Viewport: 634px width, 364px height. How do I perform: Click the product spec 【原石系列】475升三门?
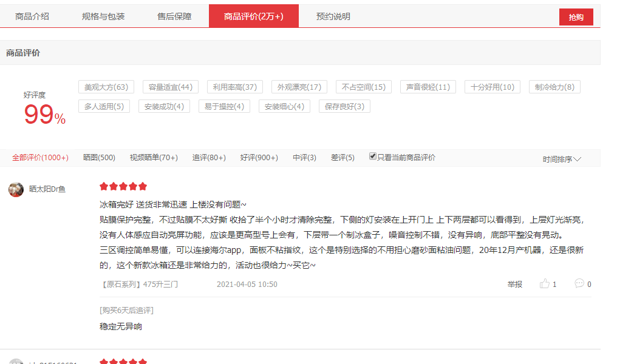tap(138, 285)
